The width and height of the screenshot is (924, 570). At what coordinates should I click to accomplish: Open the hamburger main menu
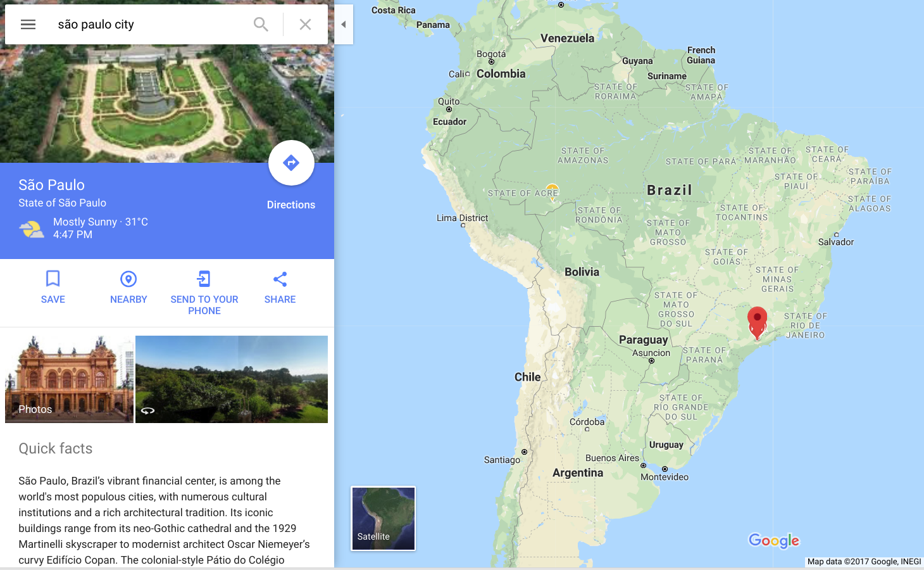coord(28,24)
